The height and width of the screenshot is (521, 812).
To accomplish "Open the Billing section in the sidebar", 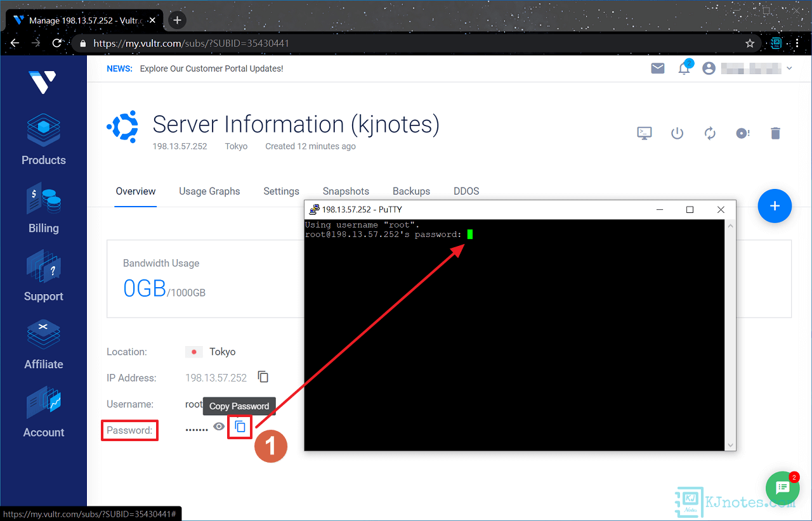I will pos(43,209).
